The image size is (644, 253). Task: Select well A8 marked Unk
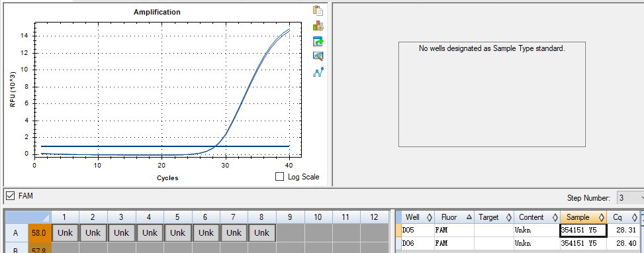[x=262, y=233]
